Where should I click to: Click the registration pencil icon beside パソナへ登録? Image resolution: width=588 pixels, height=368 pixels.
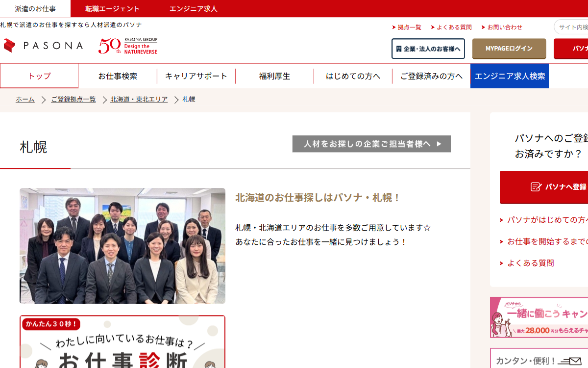(x=536, y=187)
